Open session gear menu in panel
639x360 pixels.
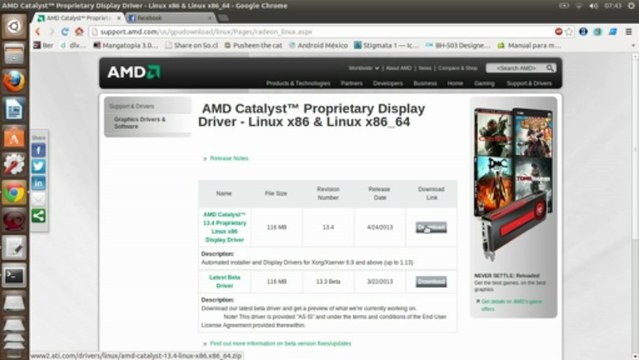pyautogui.click(x=631, y=6)
